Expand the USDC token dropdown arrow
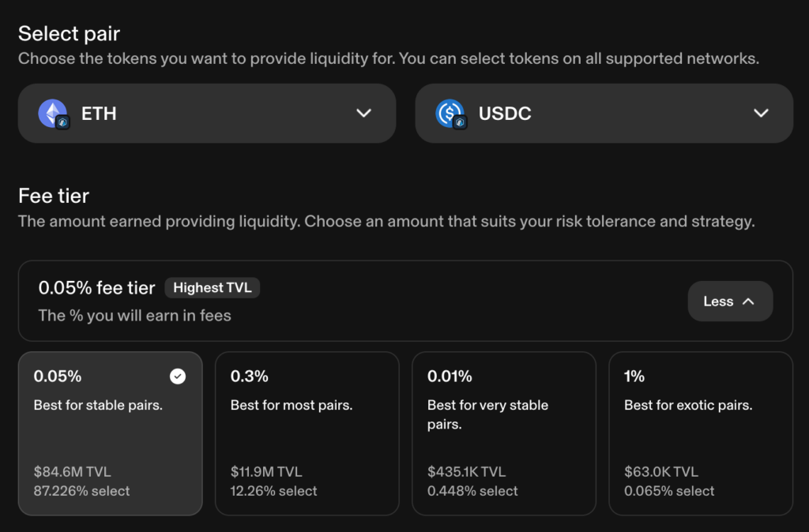This screenshot has height=532, width=809. pos(761,113)
